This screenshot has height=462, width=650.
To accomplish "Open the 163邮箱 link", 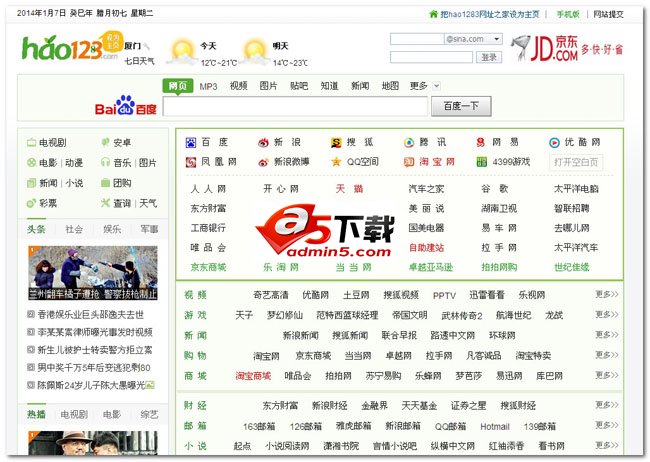I will pyautogui.click(x=259, y=426).
